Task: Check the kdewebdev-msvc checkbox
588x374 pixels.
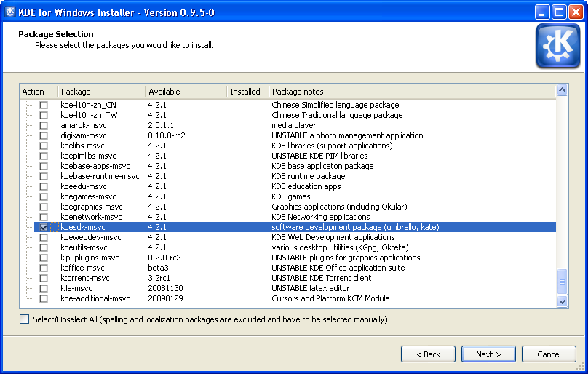Action: point(44,237)
